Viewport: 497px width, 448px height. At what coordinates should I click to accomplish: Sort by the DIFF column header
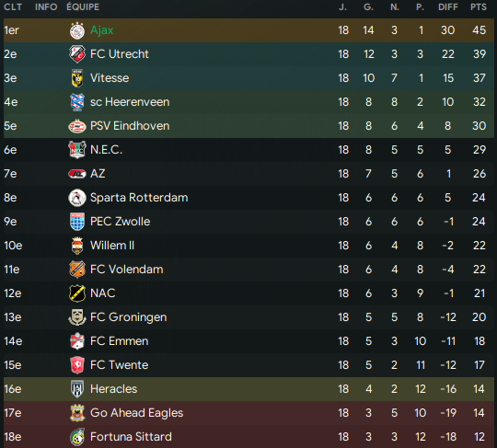coord(448,7)
